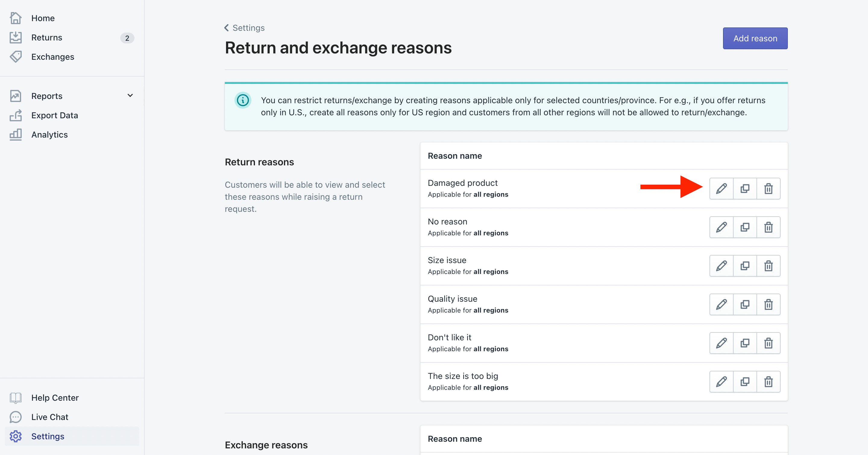Click the info icon in banner
This screenshot has width=868, height=455.
click(x=243, y=100)
